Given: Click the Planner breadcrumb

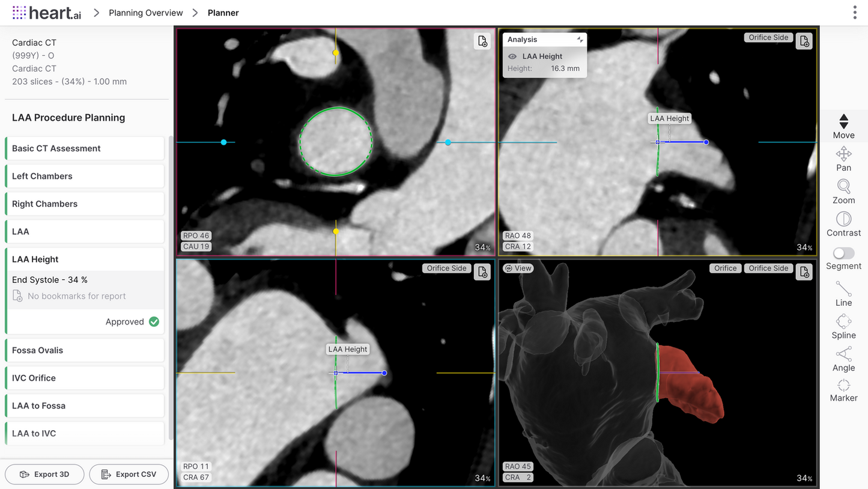Looking at the screenshot, I should point(223,13).
